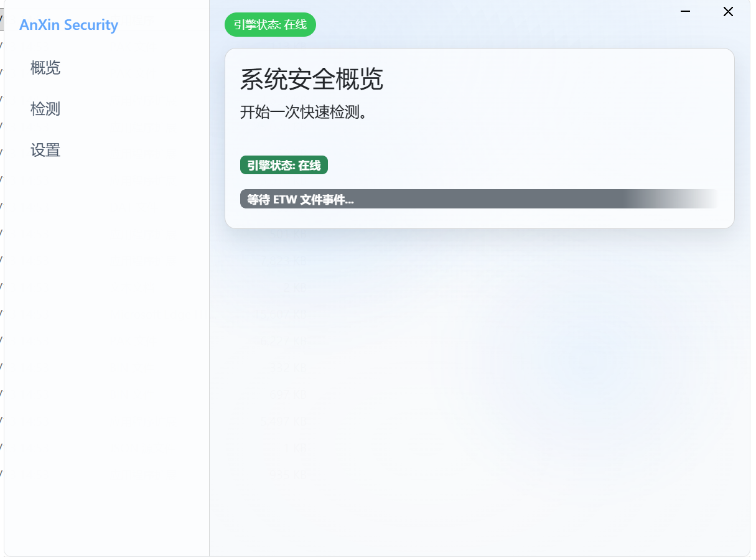Click the 引擎状态: 在线 badge inside the overview card

pyautogui.click(x=284, y=165)
